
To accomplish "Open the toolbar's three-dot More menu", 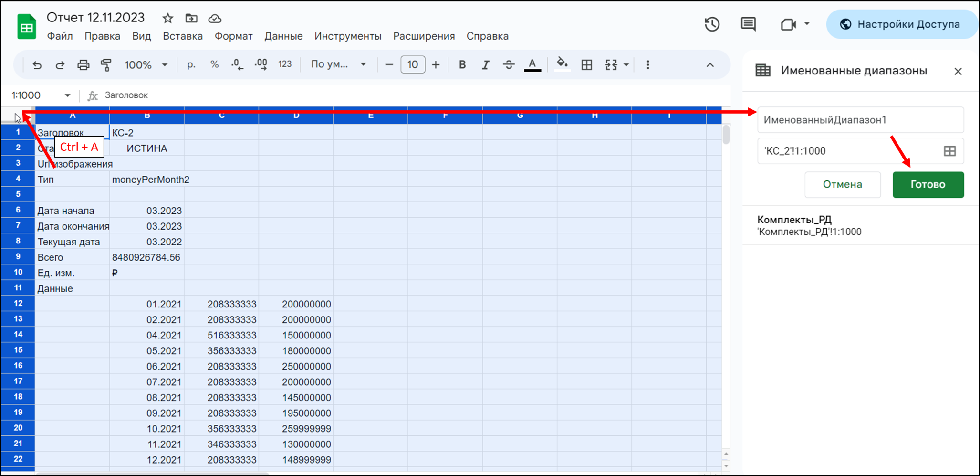I will click(x=648, y=65).
